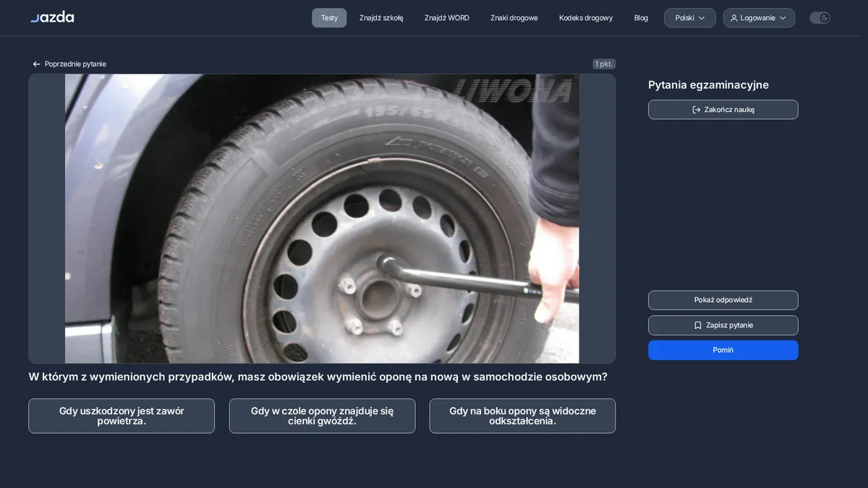Open the Jazda logo homepage

52,17
